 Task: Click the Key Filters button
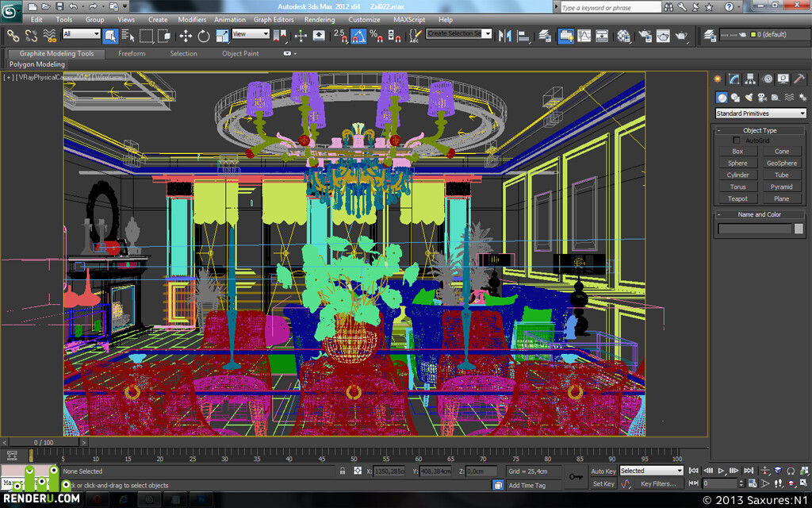(658, 484)
